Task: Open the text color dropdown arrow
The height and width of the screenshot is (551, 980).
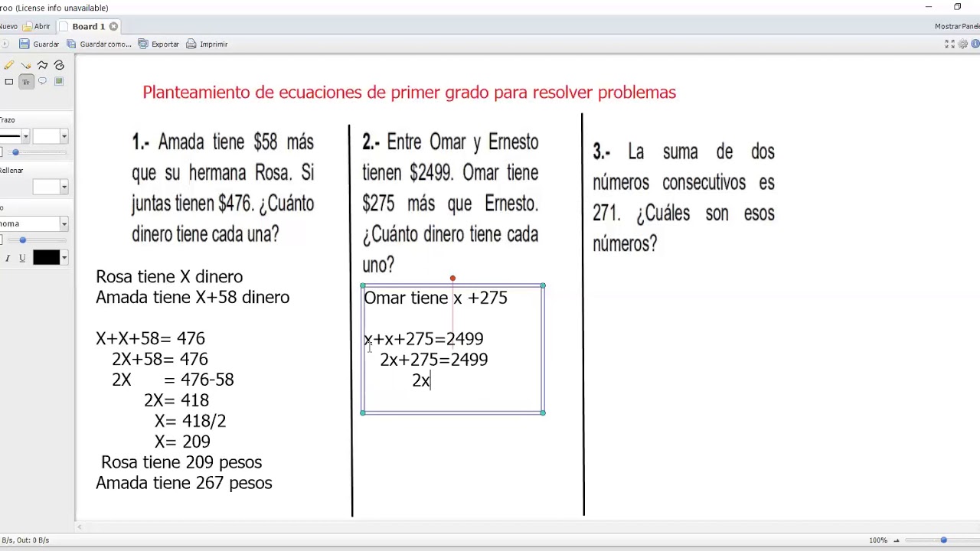Action: pyautogui.click(x=64, y=258)
